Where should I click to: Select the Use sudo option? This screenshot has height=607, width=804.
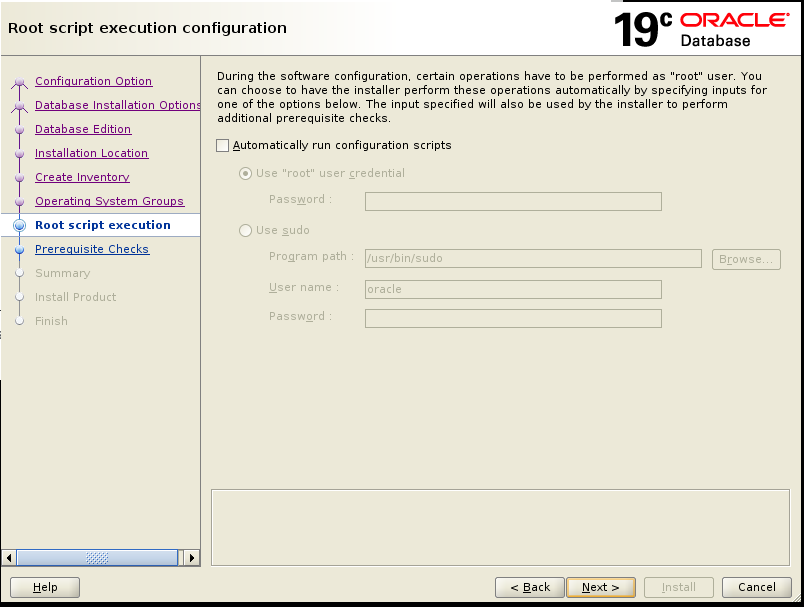click(245, 230)
